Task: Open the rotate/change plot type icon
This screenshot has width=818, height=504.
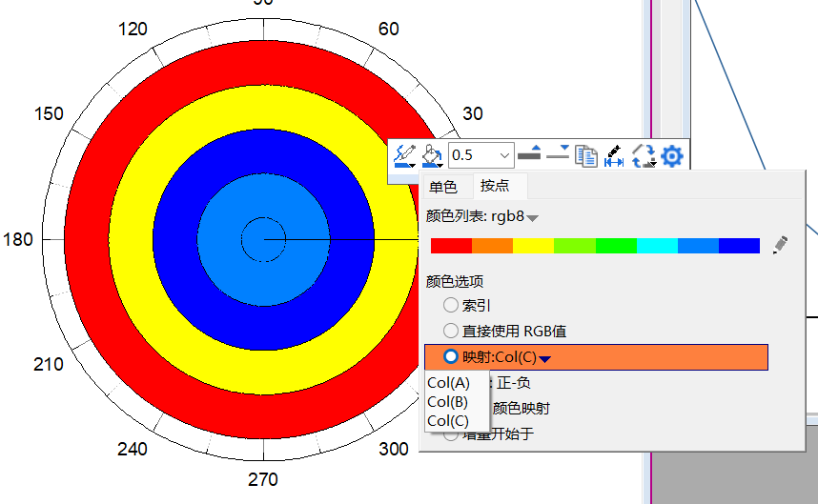Action: [644, 155]
